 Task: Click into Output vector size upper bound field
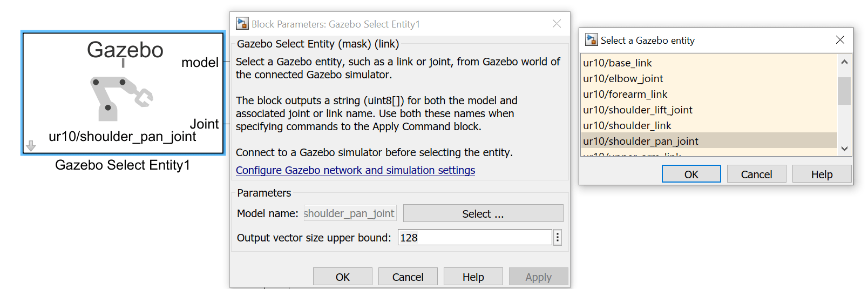pyautogui.click(x=474, y=238)
